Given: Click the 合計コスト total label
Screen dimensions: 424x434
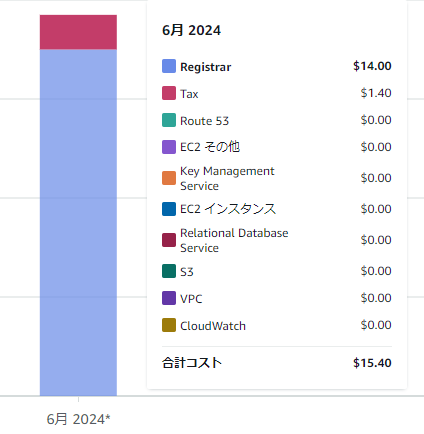Looking at the screenshot, I should [192, 363].
